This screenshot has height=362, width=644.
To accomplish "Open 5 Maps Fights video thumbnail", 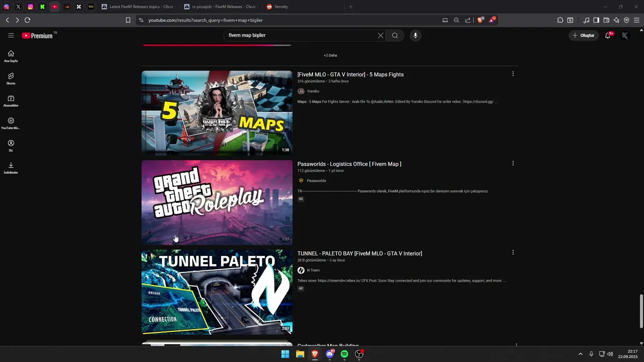I will [217, 113].
